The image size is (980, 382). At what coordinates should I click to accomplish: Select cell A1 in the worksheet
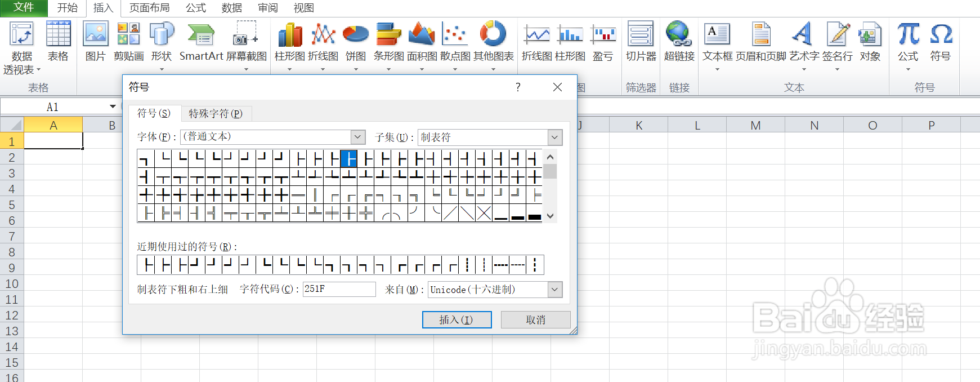tap(53, 141)
